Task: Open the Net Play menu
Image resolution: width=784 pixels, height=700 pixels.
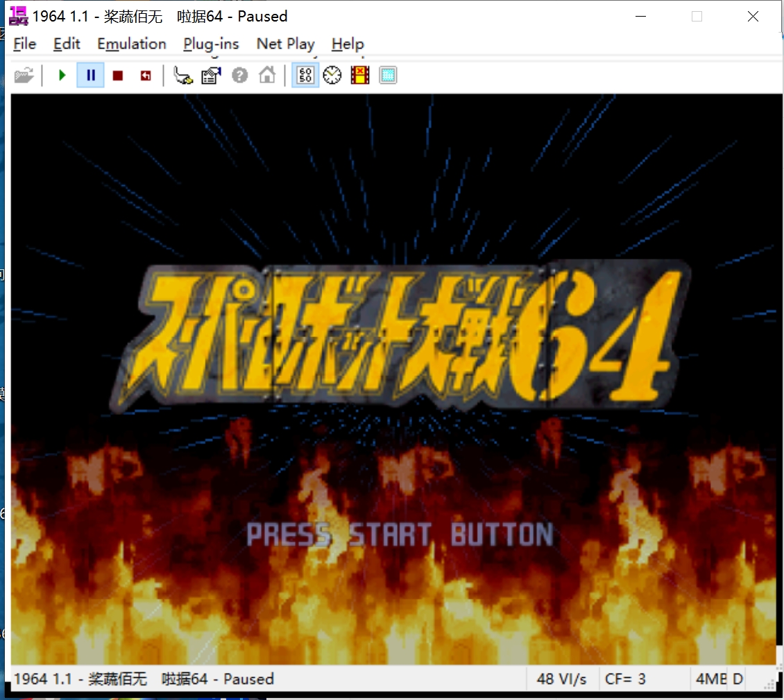Action: (x=285, y=44)
